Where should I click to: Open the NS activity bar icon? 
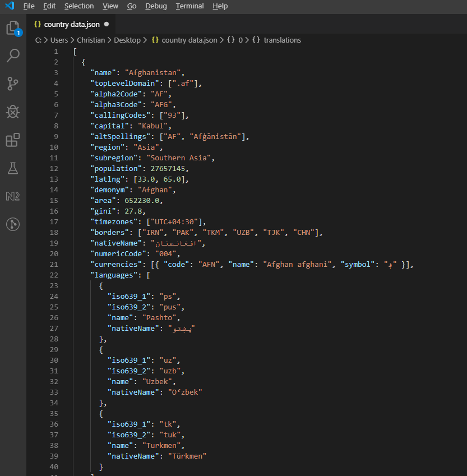[13, 196]
